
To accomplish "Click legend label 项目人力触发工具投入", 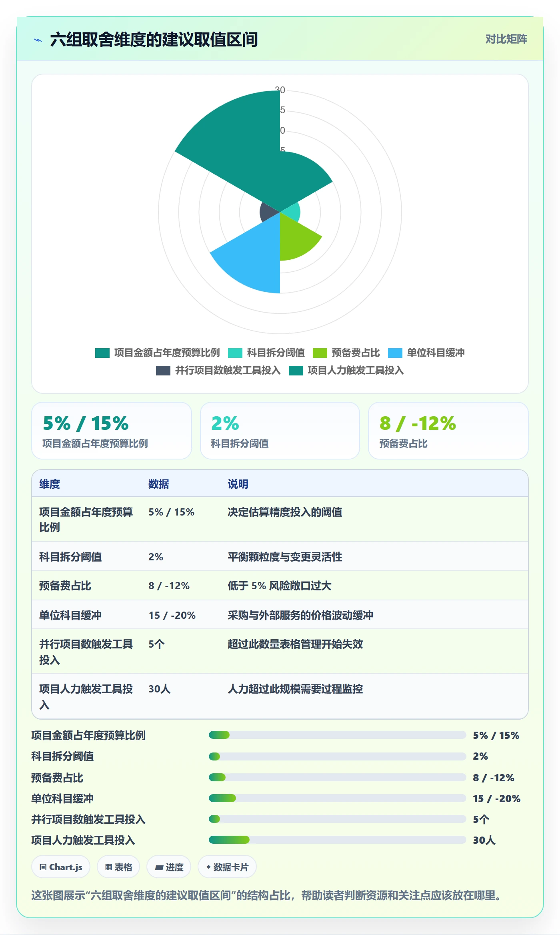I will click(356, 370).
